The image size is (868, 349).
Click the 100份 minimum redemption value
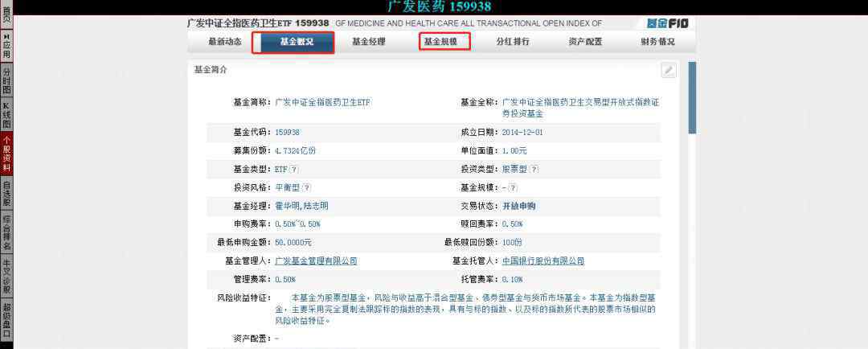pos(512,243)
